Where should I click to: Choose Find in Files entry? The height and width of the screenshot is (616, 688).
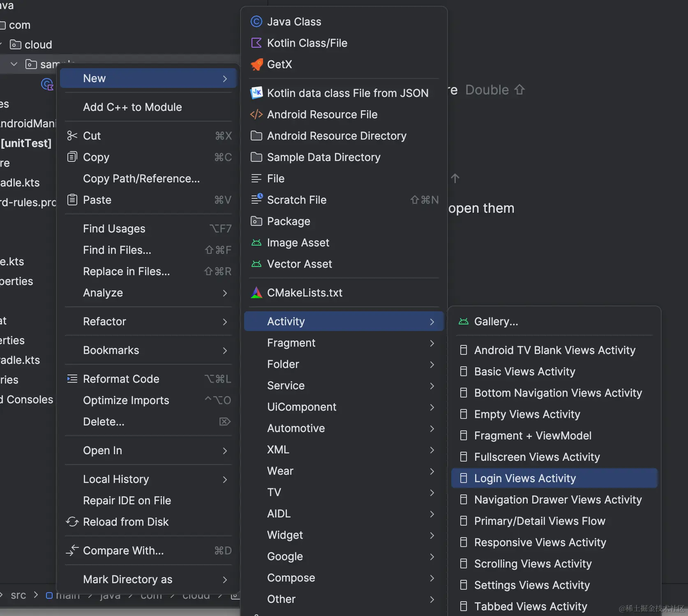click(148, 250)
